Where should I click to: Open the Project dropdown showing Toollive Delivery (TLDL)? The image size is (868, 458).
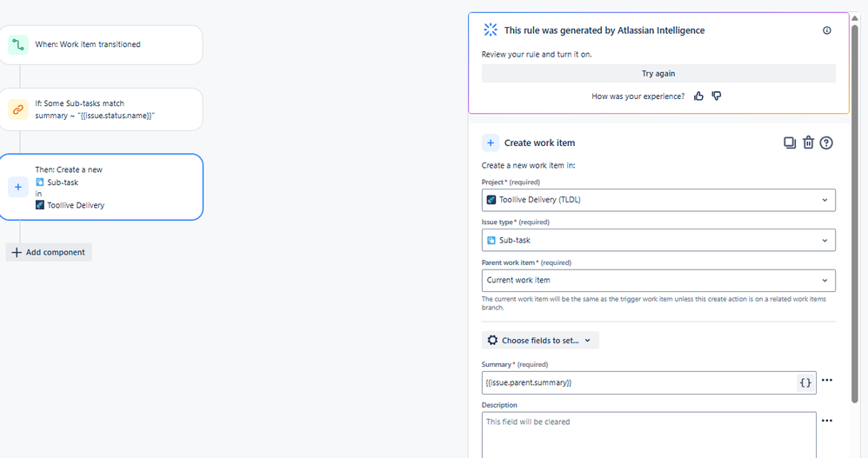coord(658,200)
